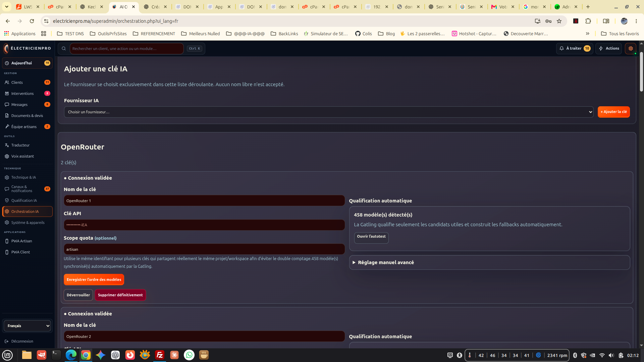Click the orange settings gear in top bar
The image size is (644, 362).
(x=631, y=49)
